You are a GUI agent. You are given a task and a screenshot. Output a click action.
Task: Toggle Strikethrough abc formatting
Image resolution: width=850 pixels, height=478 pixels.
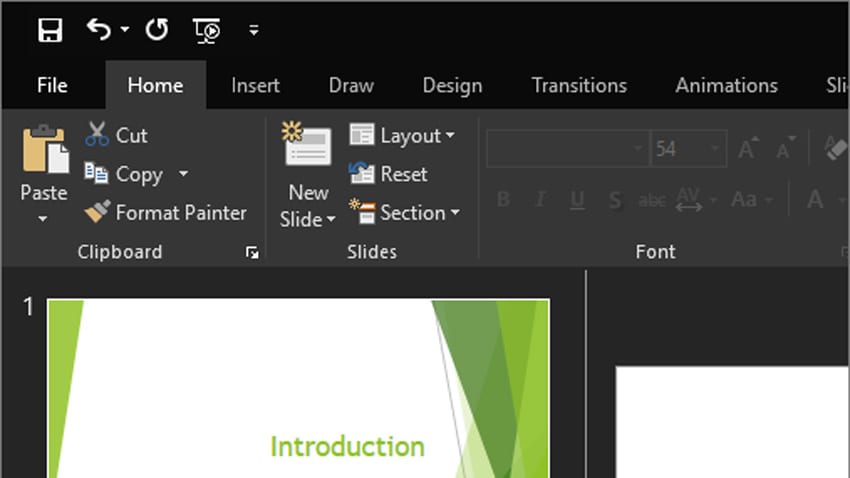652,201
